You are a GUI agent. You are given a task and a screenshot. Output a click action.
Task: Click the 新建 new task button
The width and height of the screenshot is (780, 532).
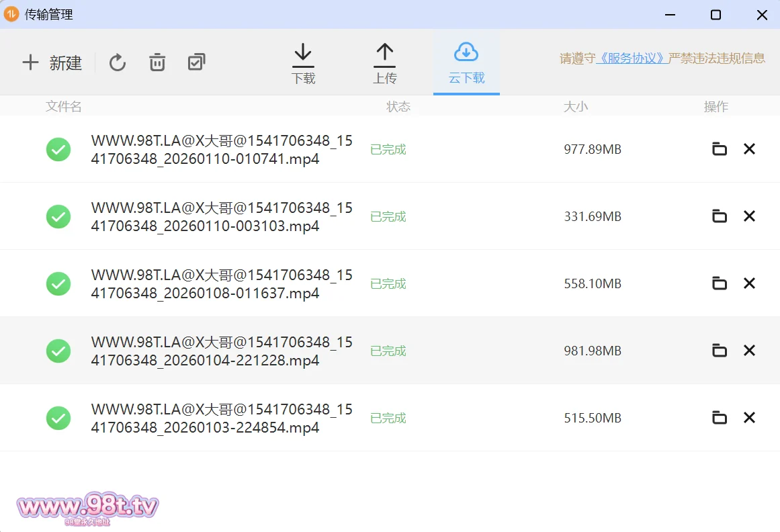point(52,63)
